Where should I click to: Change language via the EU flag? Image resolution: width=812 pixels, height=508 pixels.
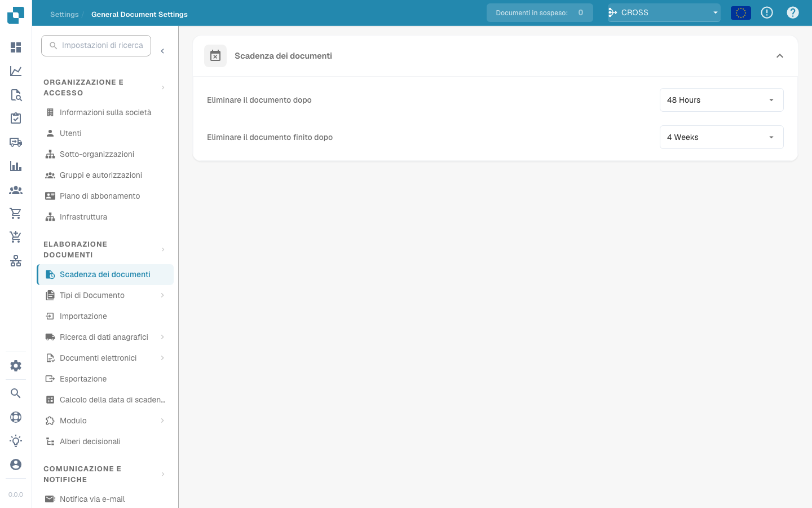(x=741, y=12)
